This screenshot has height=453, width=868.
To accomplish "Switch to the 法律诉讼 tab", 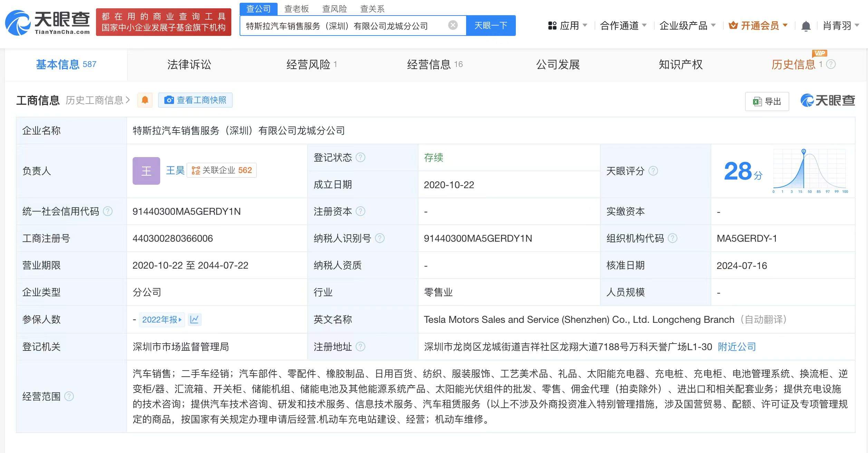I will point(189,65).
